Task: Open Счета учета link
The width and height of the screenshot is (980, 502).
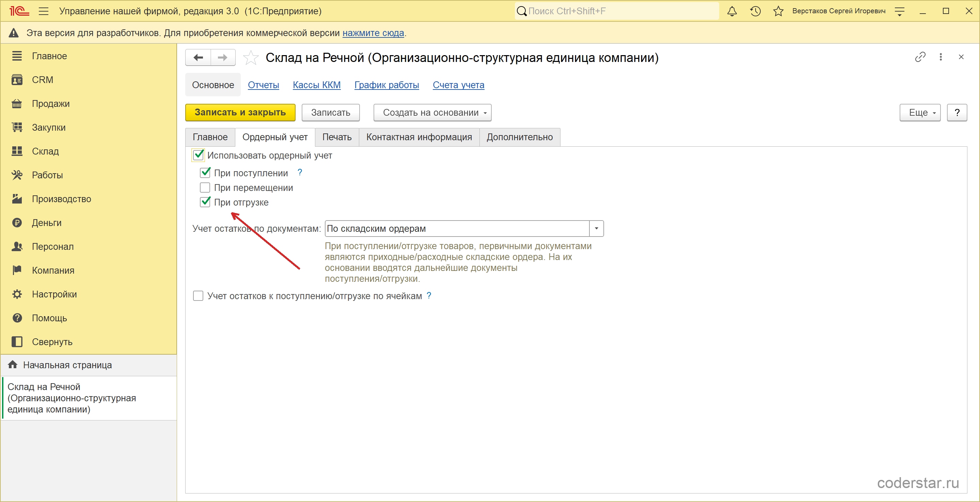Action: [458, 85]
